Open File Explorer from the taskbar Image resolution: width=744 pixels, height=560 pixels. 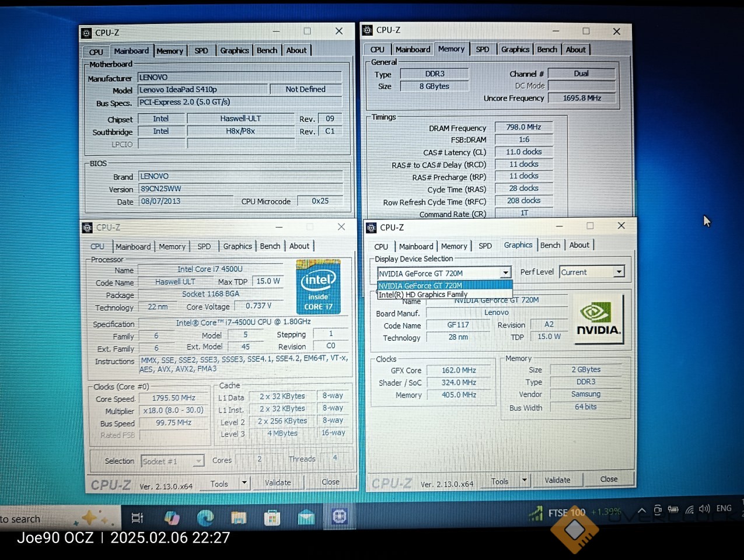coord(238,517)
